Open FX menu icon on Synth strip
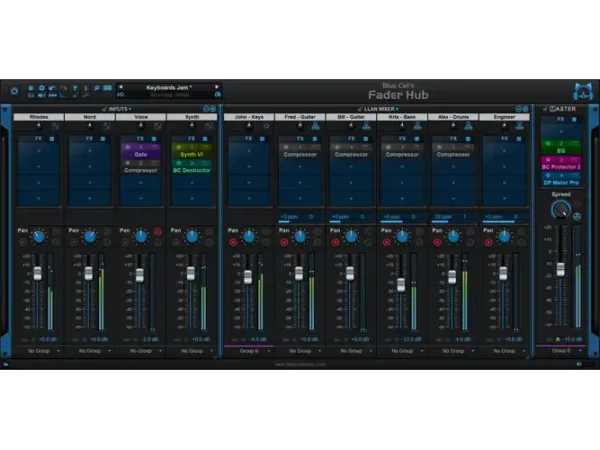The height and width of the screenshot is (450, 600). (x=205, y=139)
